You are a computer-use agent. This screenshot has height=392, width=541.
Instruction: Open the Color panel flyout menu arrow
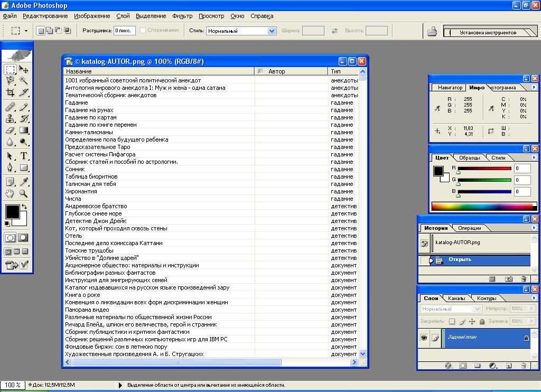pyautogui.click(x=534, y=157)
